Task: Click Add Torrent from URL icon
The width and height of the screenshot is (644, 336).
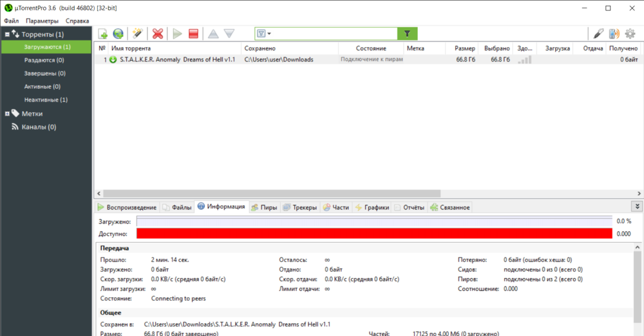Action: pos(118,33)
